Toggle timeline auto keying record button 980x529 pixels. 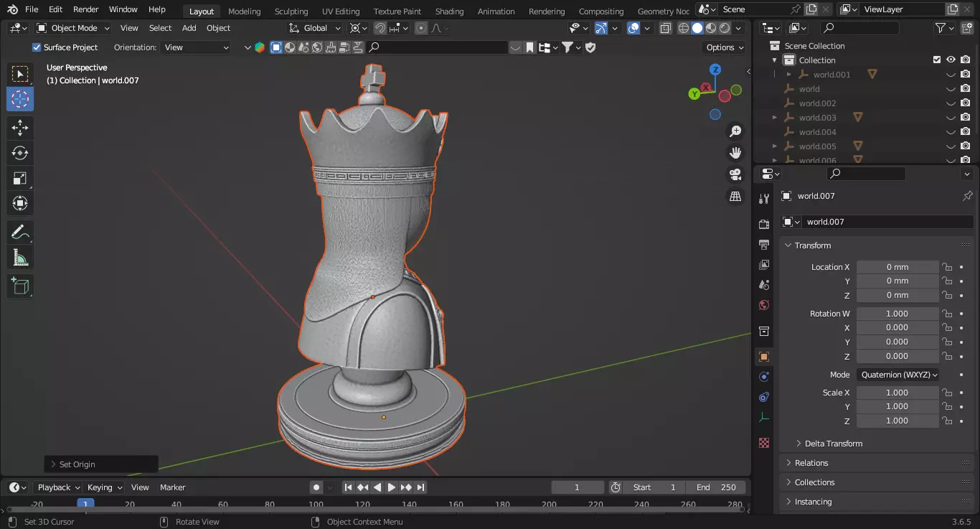pos(316,487)
